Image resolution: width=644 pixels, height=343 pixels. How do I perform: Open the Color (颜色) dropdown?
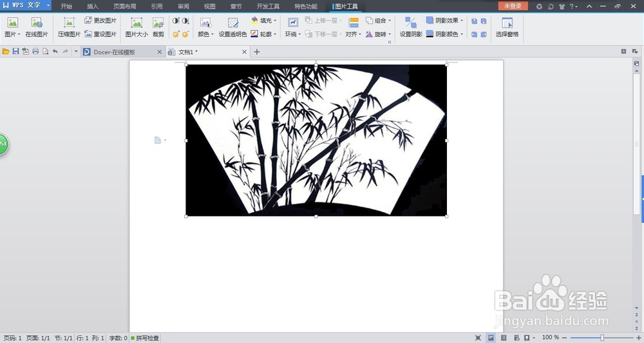(206, 34)
